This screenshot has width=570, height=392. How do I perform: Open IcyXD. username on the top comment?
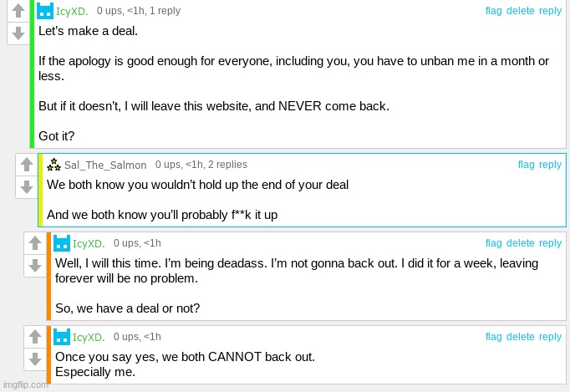coord(72,11)
